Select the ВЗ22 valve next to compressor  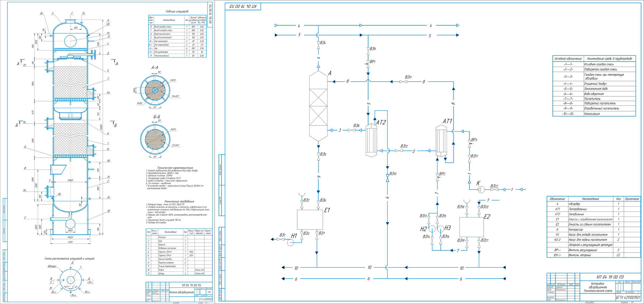[x=494, y=189]
